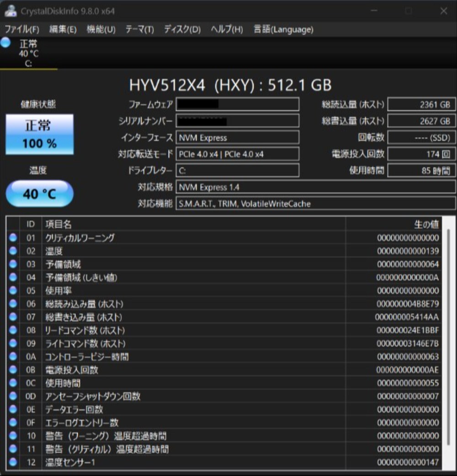Click status icon for 温度センサー1 row
Image resolution: width=457 pixels, height=476 pixels.
[x=13, y=462]
